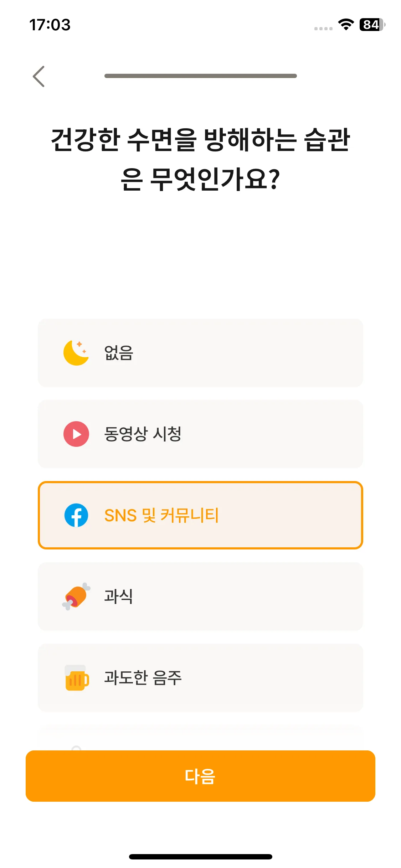
Task: Continue with the 다음 button
Action: tap(200, 776)
